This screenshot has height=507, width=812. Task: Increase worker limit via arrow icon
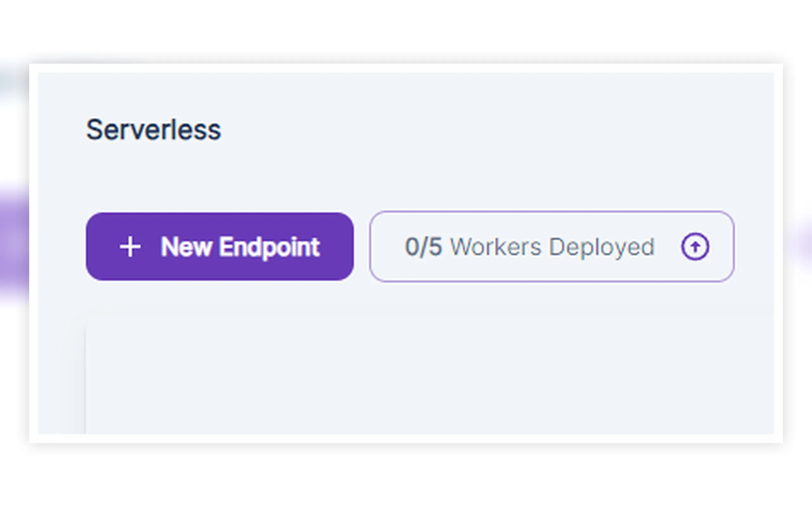[695, 247]
